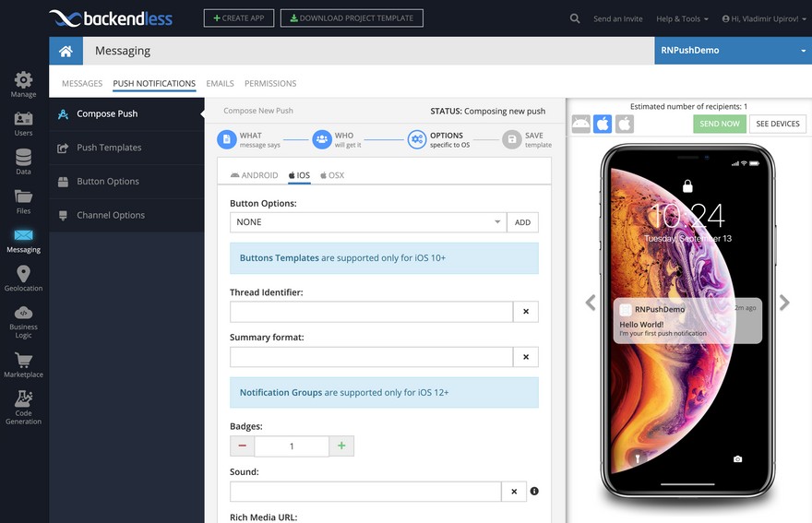
Task: Toggle the third Apple OSX preview button
Action: click(625, 124)
